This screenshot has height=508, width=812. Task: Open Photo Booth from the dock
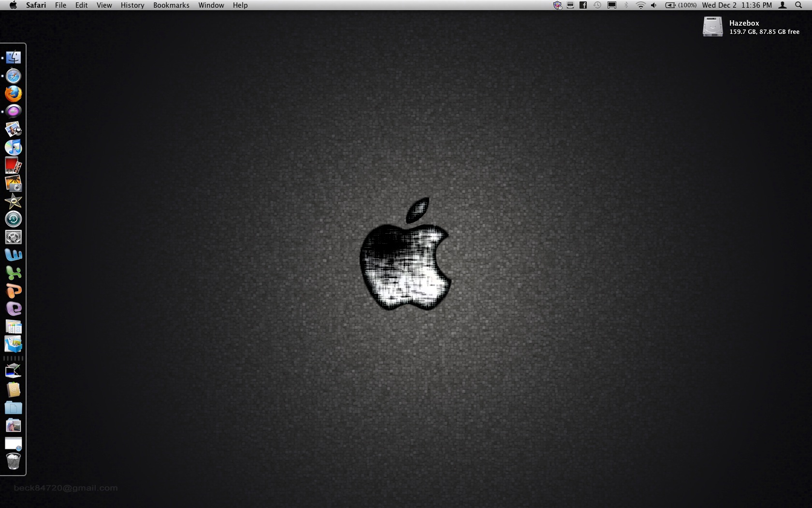click(14, 165)
